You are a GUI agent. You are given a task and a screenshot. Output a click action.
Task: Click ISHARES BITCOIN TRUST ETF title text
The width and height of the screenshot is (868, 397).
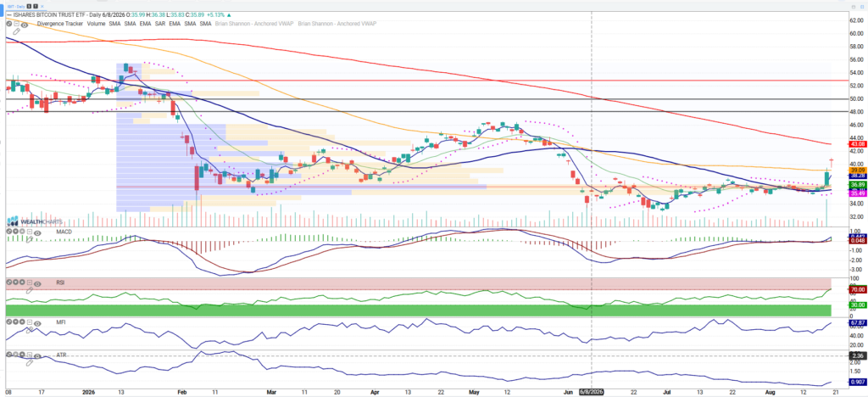(48, 15)
